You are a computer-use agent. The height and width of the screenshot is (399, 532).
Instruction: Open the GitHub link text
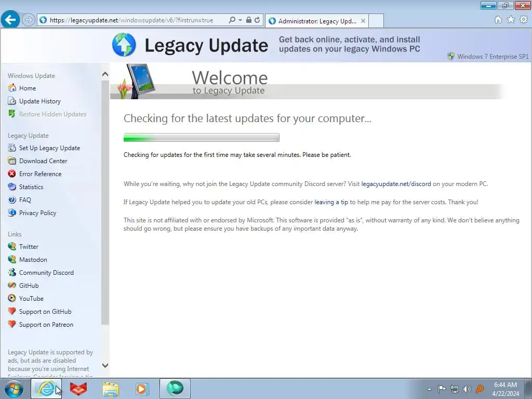pos(29,285)
